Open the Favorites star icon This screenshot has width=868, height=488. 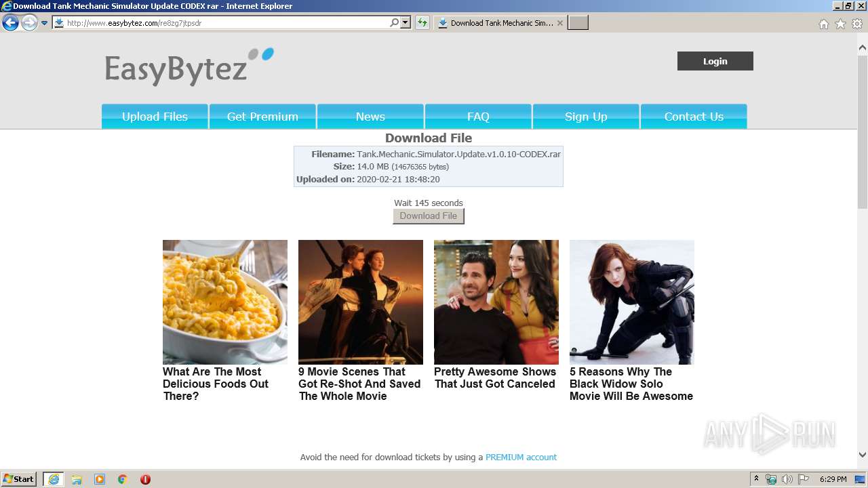[x=840, y=24]
